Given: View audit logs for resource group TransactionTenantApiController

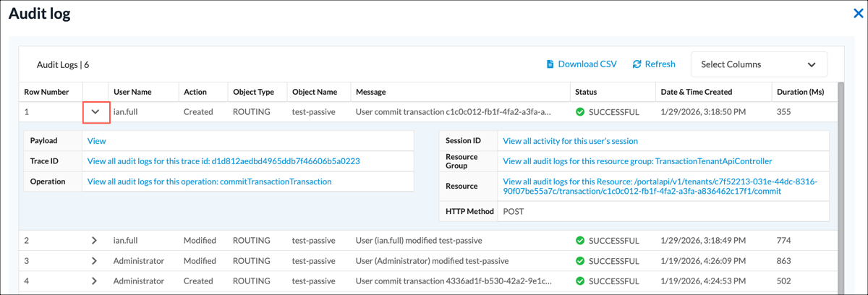Looking at the screenshot, I should (x=637, y=161).
